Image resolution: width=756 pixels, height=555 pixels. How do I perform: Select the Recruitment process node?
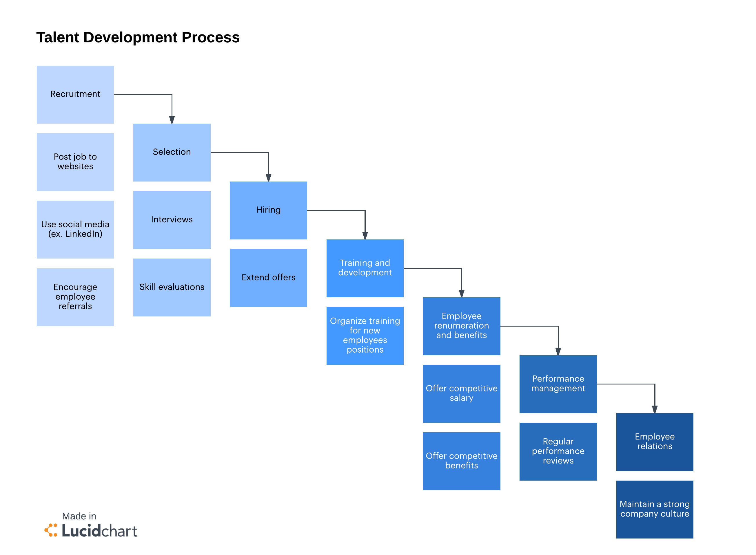click(x=75, y=93)
